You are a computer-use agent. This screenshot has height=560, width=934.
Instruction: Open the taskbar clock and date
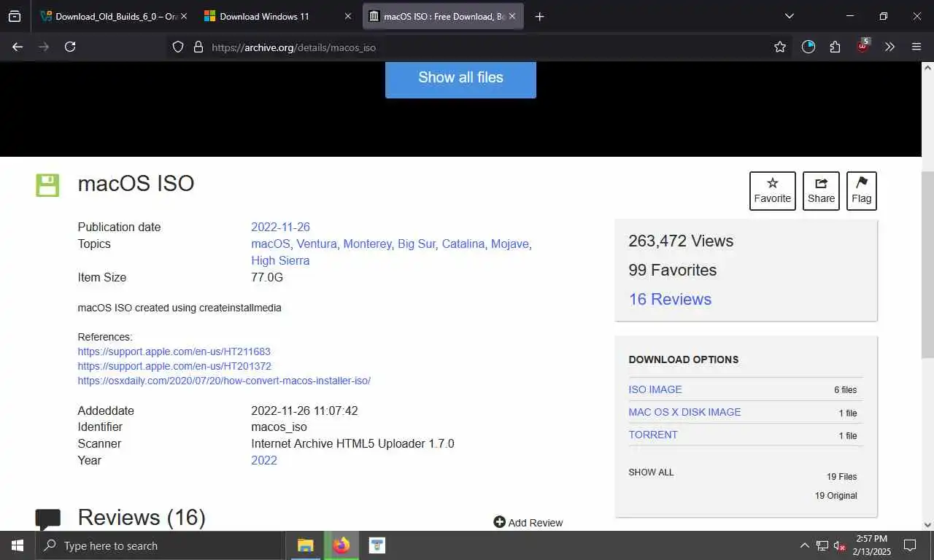tap(872, 545)
